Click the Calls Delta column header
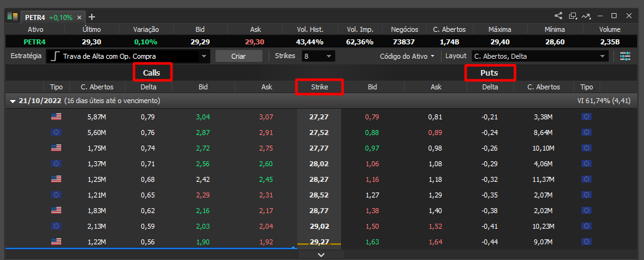This screenshot has width=644, height=260. click(x=148, y=87)
